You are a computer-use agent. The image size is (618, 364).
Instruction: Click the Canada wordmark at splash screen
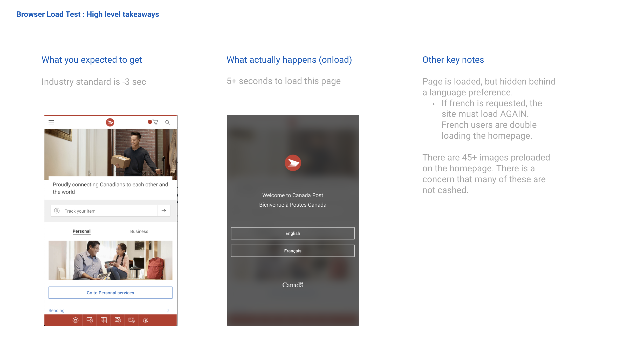(293, 284)
